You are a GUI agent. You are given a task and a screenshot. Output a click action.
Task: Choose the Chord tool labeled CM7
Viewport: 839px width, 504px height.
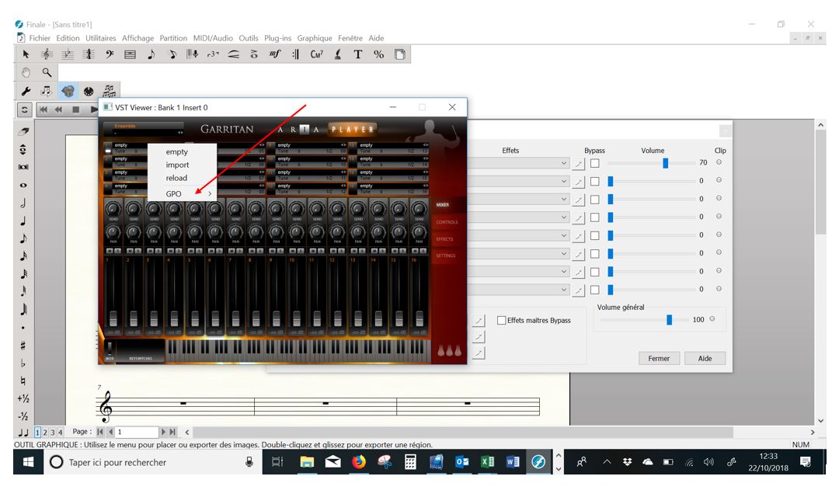[316, 54]
